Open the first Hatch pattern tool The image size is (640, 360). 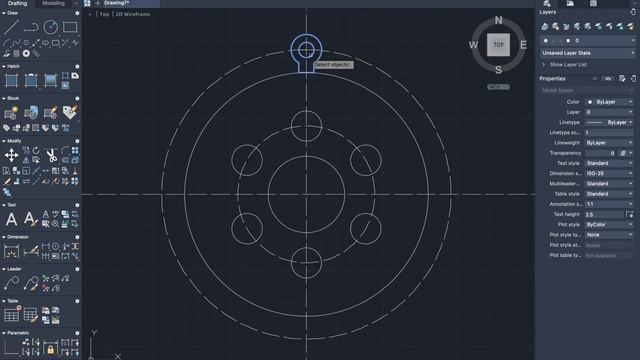[x=11, y=80]
